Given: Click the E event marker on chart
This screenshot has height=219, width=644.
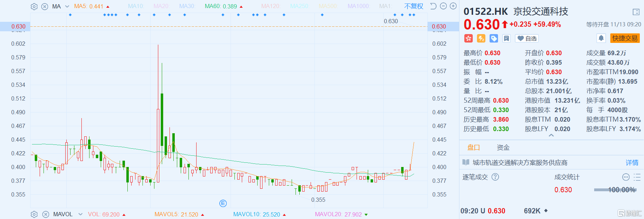Looking at the screenshot, I should (223, 203).
